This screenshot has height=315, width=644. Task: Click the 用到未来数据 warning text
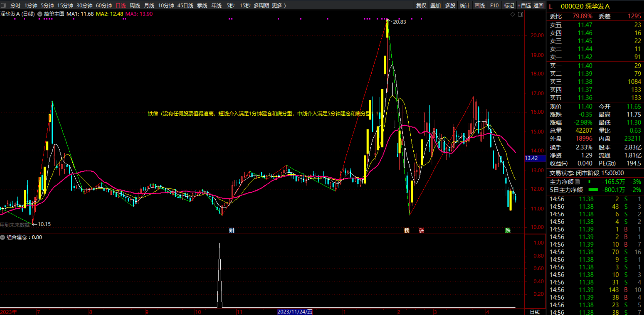point(15,225)
